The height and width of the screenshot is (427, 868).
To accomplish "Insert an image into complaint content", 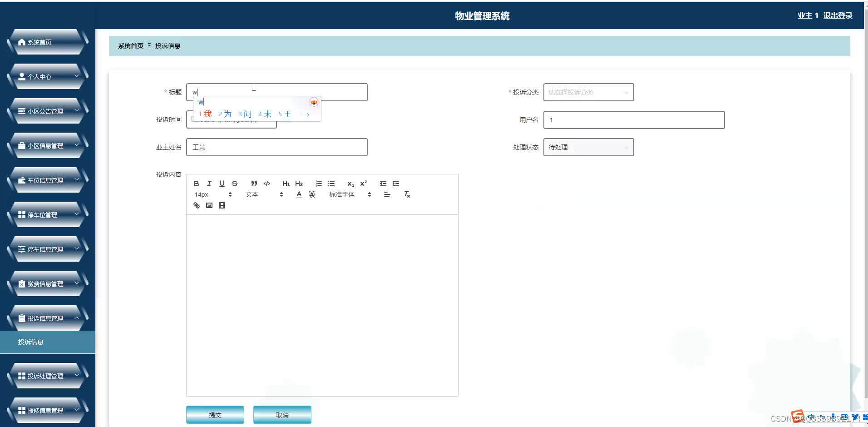I will 209,205.
